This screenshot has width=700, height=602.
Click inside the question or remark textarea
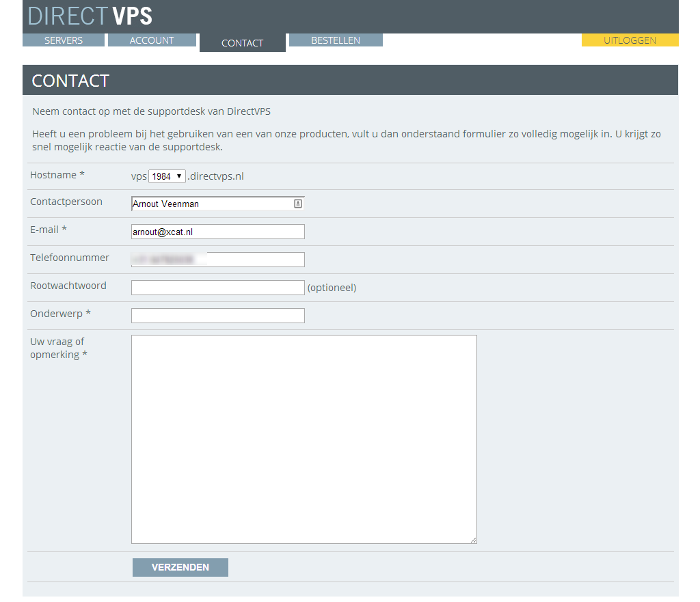click(304, 439)
